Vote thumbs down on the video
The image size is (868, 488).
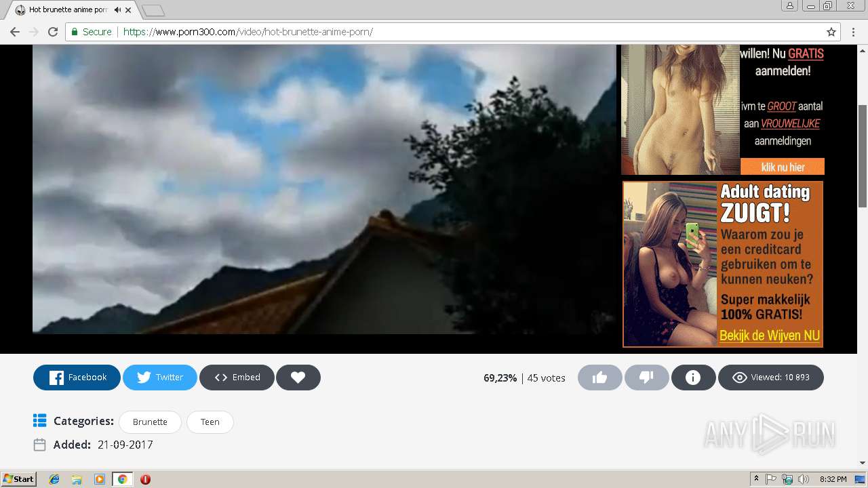pyautogui.click(x=646, y=378)
